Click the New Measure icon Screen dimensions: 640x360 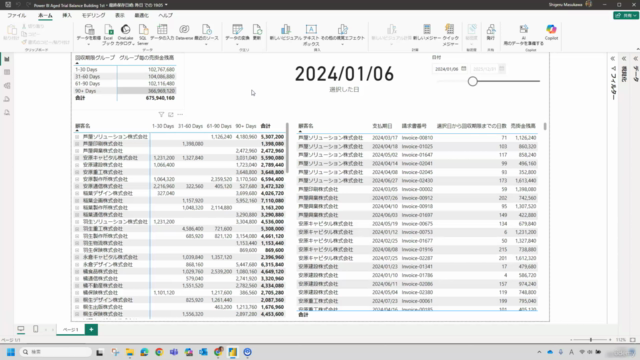(x=427, y=29)
